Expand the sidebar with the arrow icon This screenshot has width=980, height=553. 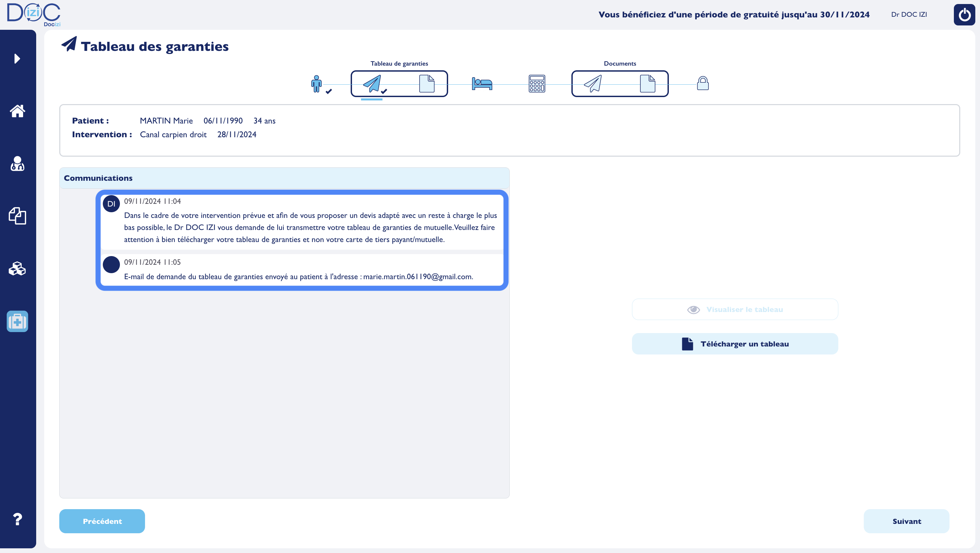click(17, 59)
